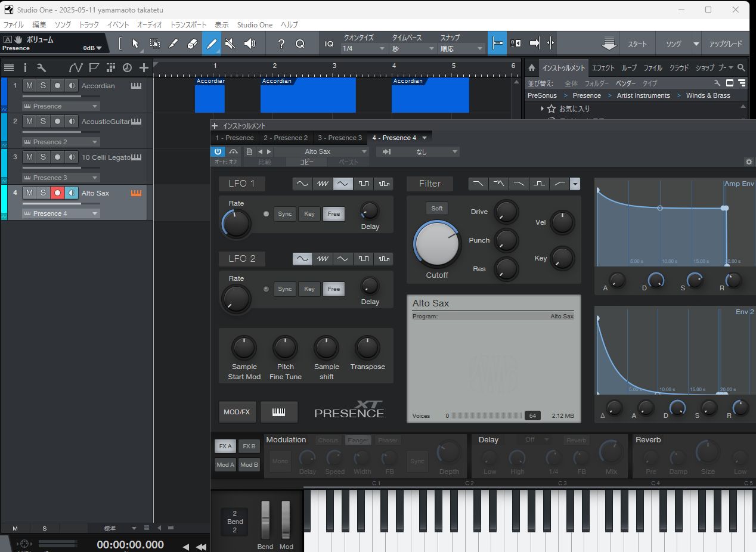
Task: Open the Presence 4 instrument selector on track 4
Action: (x=61, y=213)
